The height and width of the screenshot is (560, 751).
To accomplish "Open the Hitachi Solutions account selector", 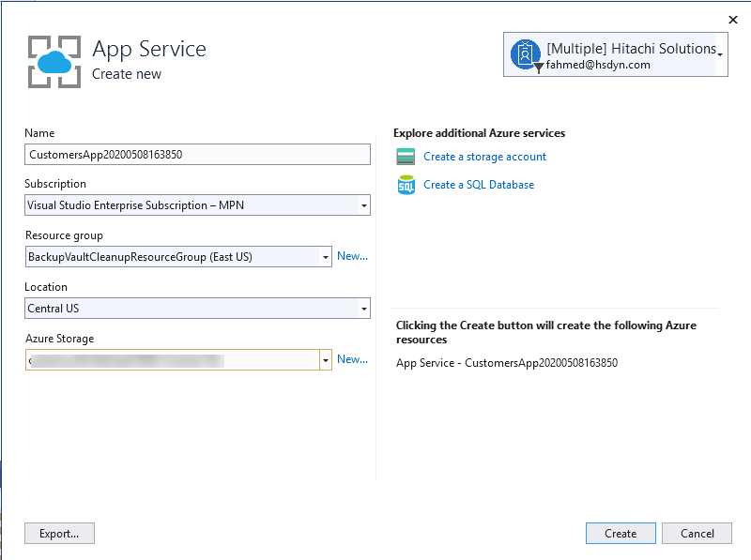I will click(x=616, y=54).
